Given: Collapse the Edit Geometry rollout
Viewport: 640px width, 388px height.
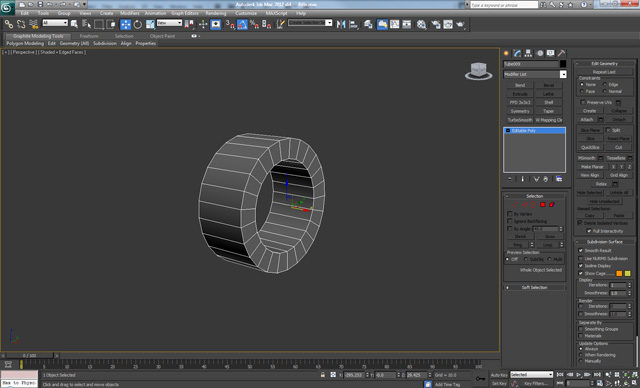Looking at the screenshot, I should (605, 64).
